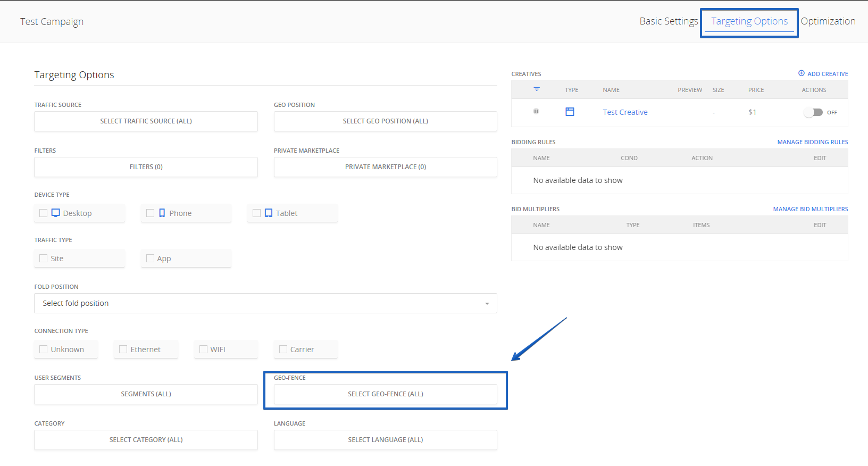Enable the Site traffic type checkbox

point(44,258)
